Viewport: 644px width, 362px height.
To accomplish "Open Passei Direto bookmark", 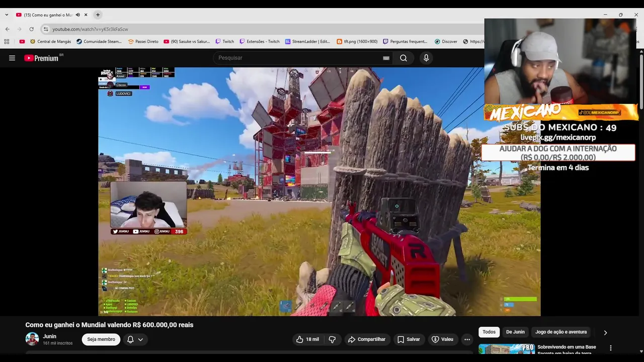I will (143, 42).
